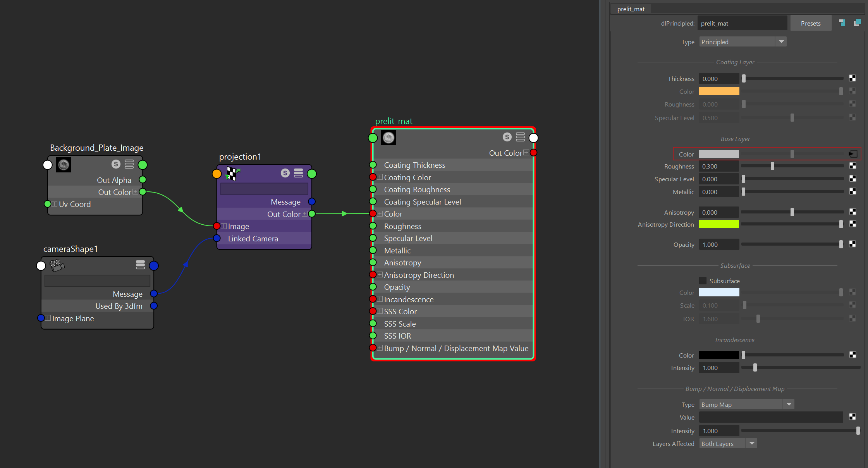This screenshot has width=868, height=468.
Task: Expand the Coating Color attribute on prelit_mat
Action: pos(380,177)
